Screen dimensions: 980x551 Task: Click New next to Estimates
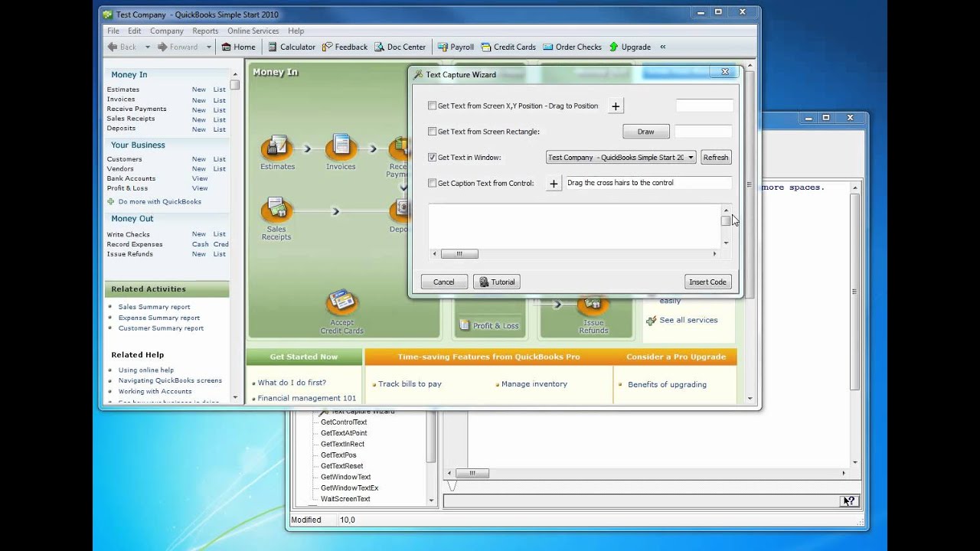click(198, 90)
